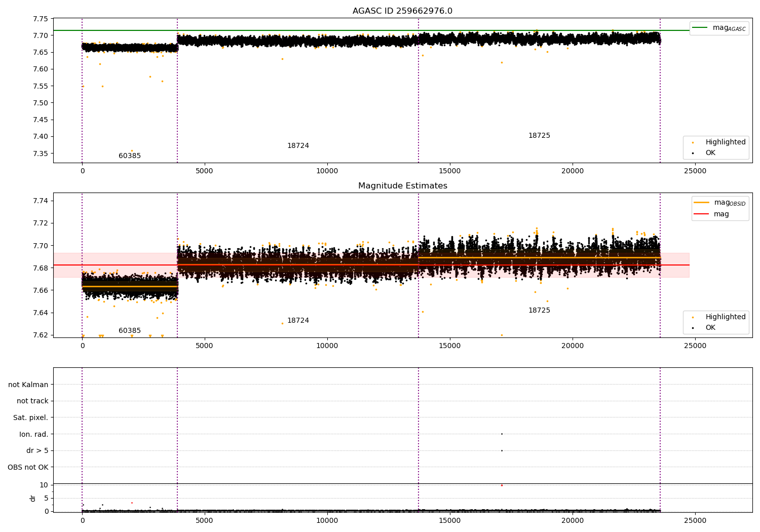Viewport: 760px width, 532px height.
Task: Click the 7.74 y-axis tick label
Action: (x=40, y=201)
